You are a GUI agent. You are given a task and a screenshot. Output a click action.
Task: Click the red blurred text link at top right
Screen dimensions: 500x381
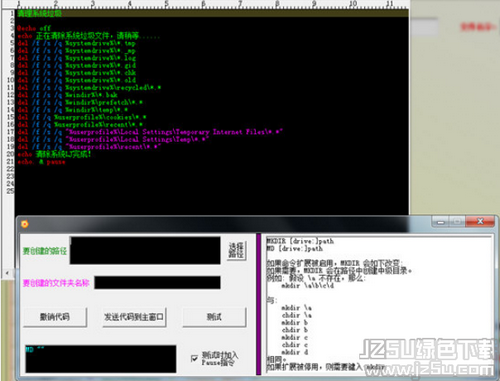pos(478,26)
